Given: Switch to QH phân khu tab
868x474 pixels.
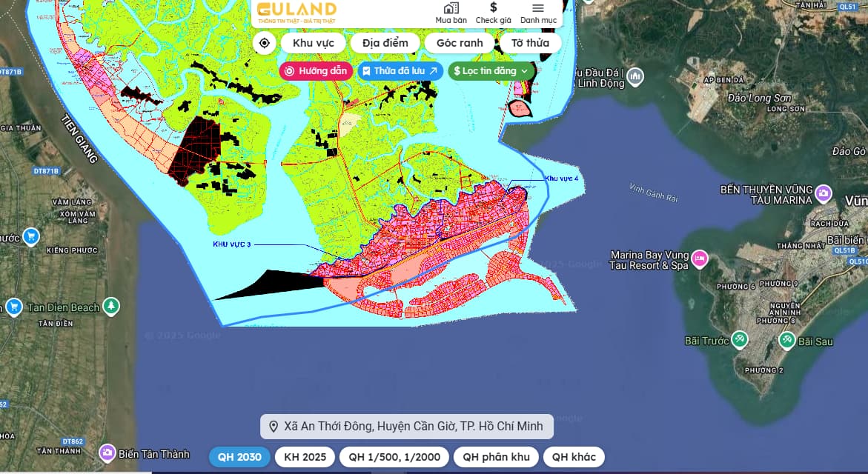Looking at the screenshot, I should (496, 457).
